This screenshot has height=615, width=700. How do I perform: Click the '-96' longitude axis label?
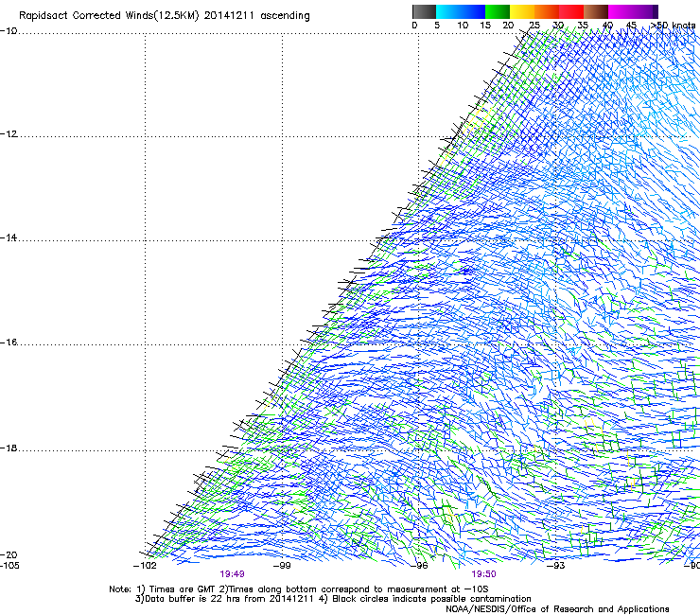pos(419,566)
